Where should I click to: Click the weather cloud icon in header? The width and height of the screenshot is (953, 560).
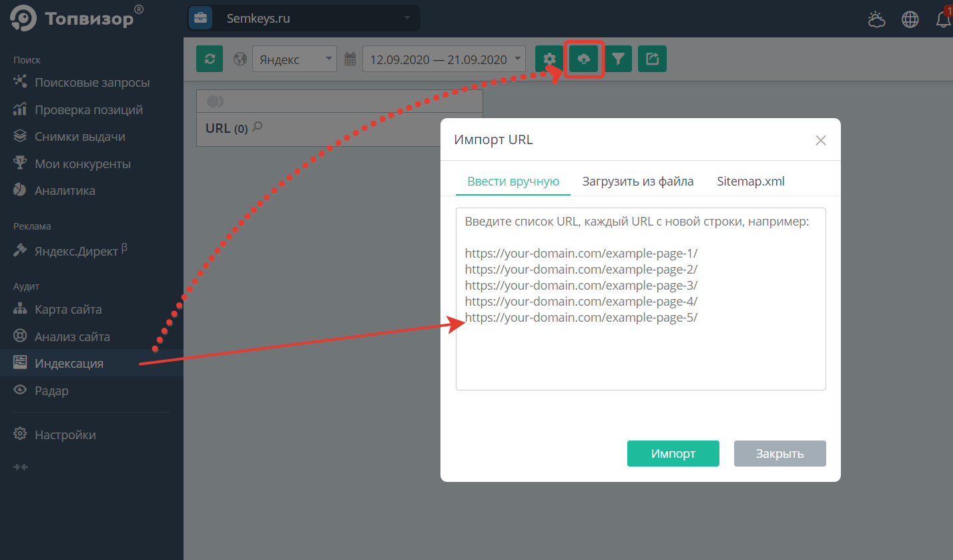(876, 19)
